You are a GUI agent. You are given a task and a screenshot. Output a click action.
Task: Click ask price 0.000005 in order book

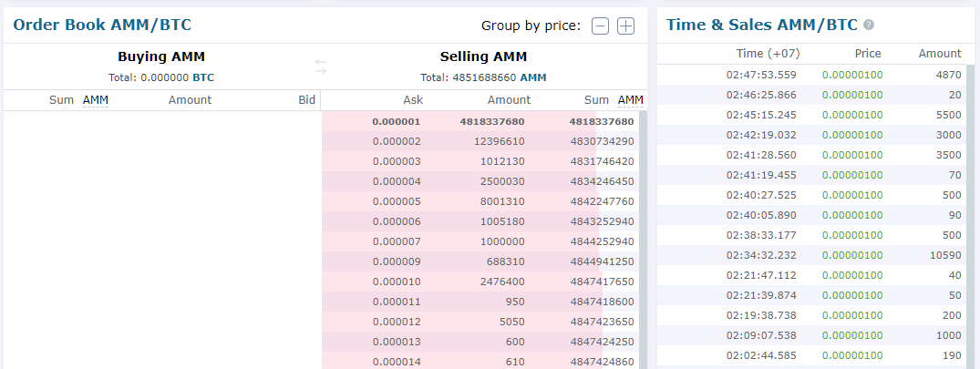(397, 201)
